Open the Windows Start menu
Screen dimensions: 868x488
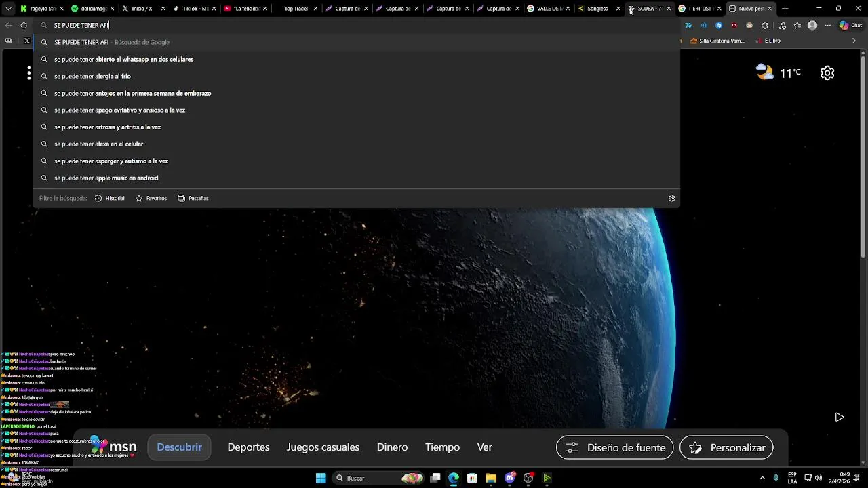[321, 478]
